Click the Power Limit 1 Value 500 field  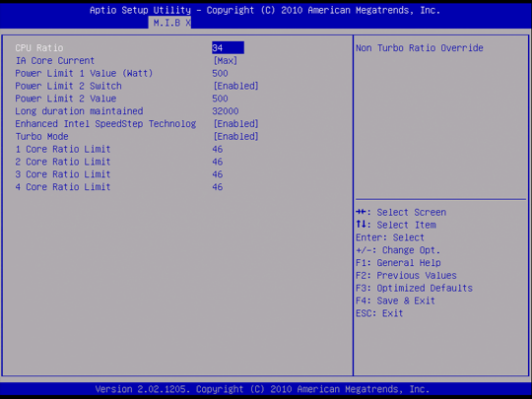pos(220,73)
